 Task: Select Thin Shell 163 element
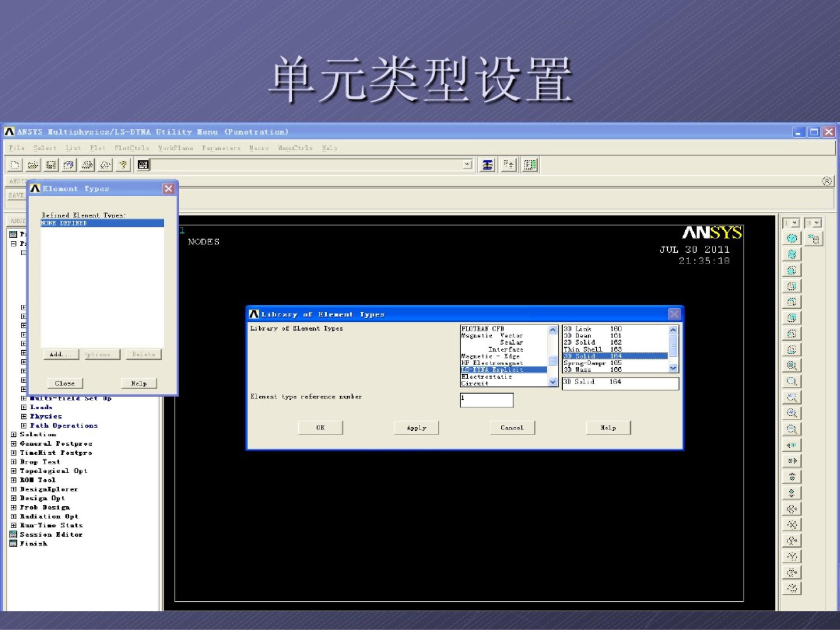point(615,349)
